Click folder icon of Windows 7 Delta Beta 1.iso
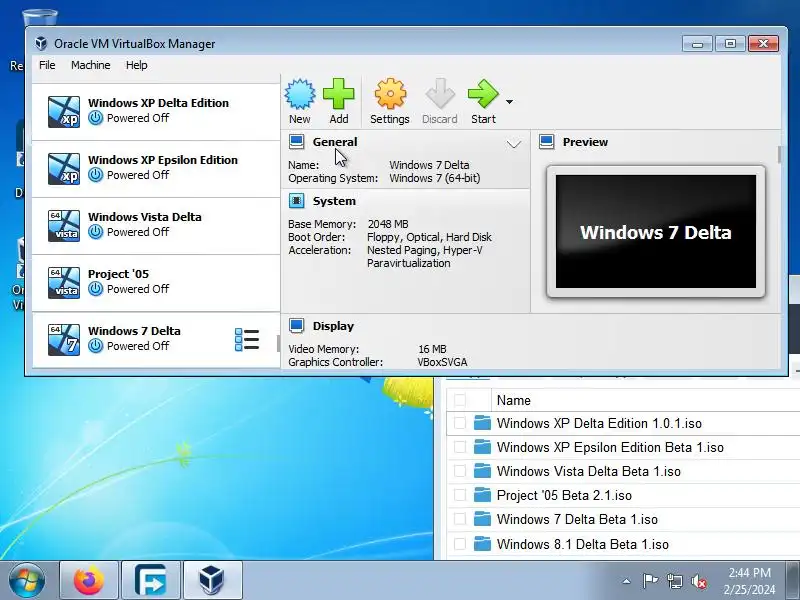Image resolution: width=800 pixels, height=600 pixels. pos(482,519)
